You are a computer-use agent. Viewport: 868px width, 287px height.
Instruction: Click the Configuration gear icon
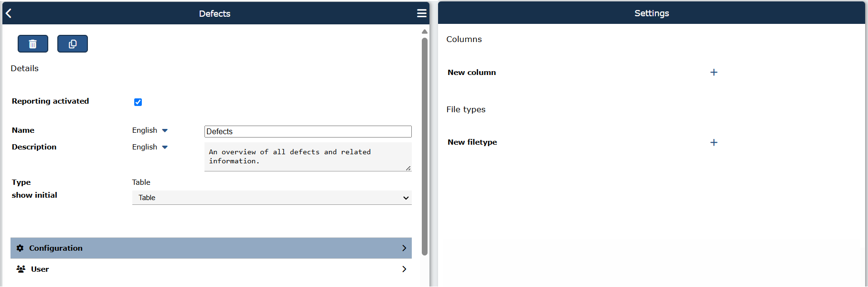[x=20, y=248]
